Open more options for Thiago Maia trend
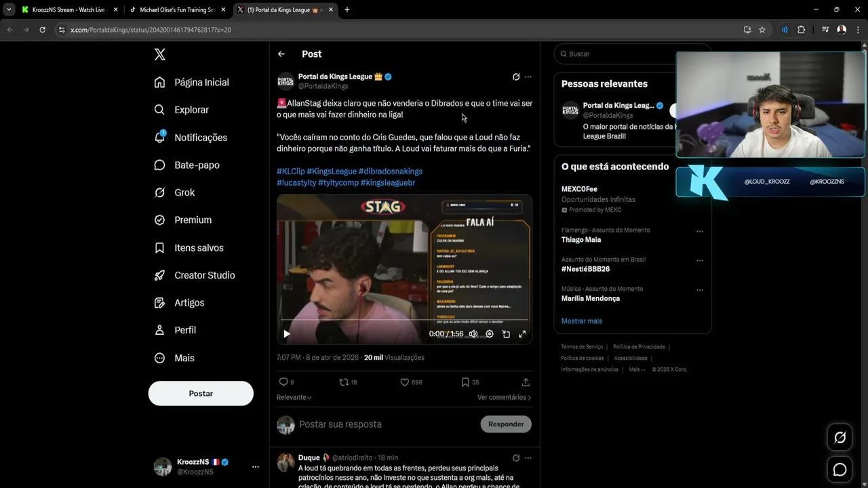868x488 pixels. [700, 231]
